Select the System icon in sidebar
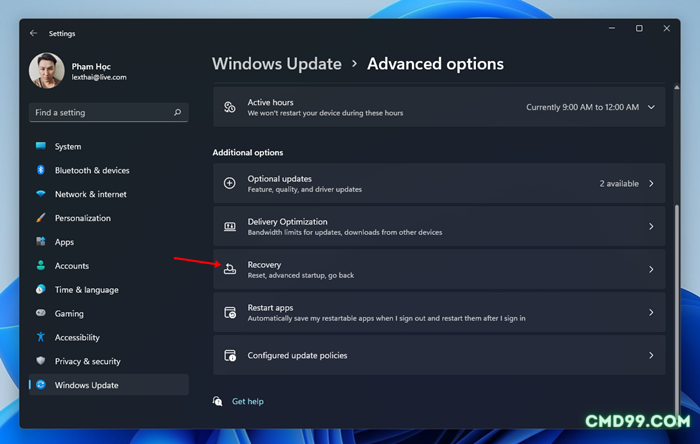This screenshot has height=444, width=700. coord(41,146)
